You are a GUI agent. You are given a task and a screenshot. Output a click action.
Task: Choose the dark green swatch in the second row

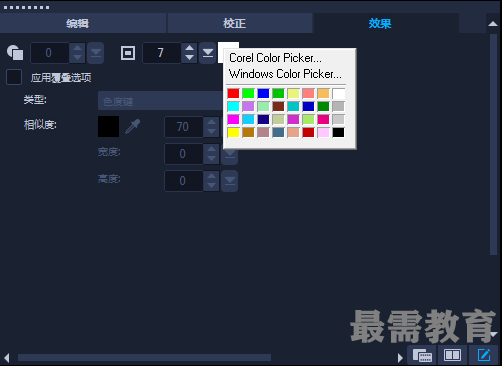pos(323,106)
